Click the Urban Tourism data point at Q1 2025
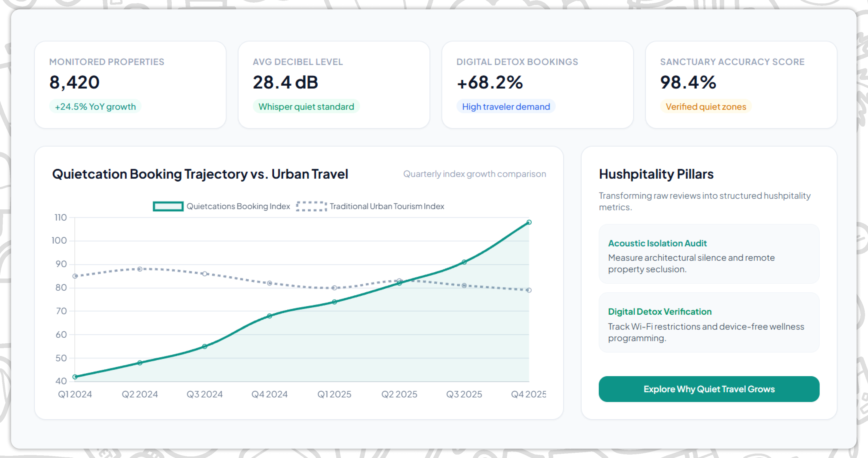The image size is (868, 458). click(334, 288)
